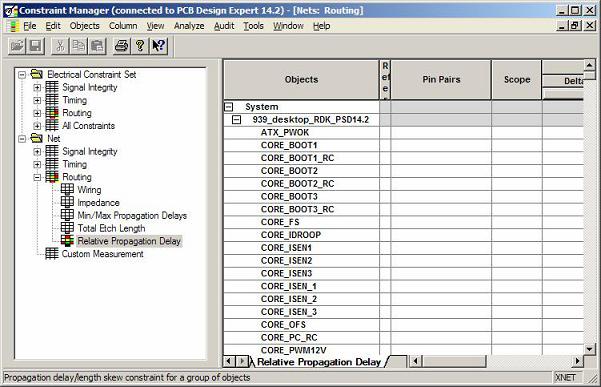Click the Copy toolbar icon

pyautogui.click(x=79, y=46)
